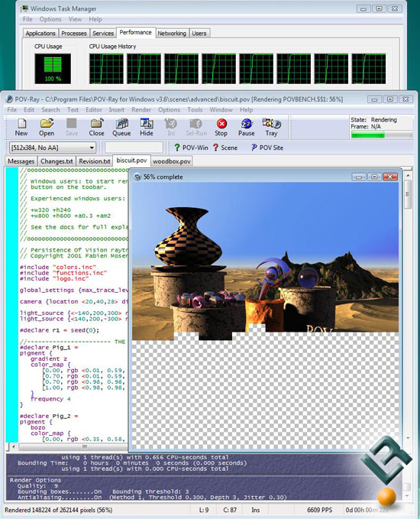Switch to the woodbox.pov tab

coord(172,161)
